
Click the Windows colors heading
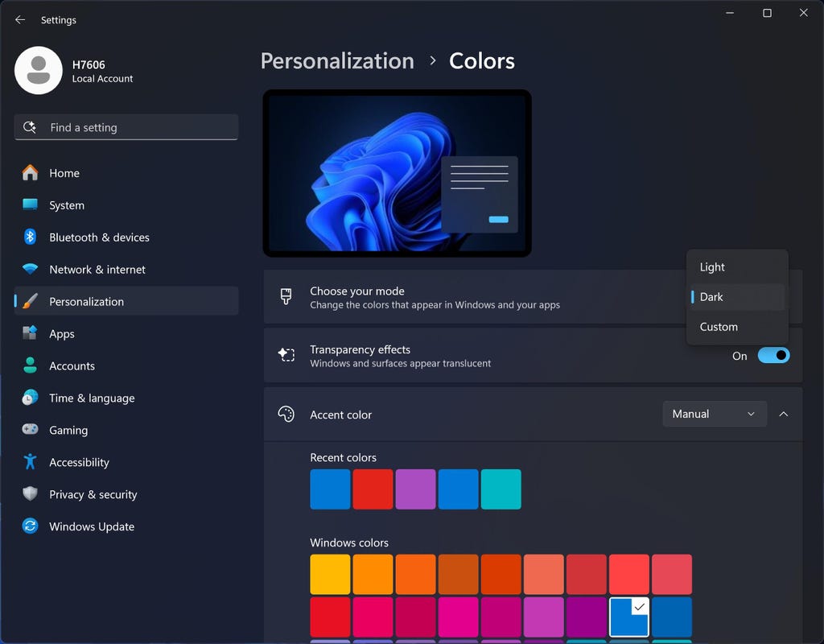(x=349, y=543)
